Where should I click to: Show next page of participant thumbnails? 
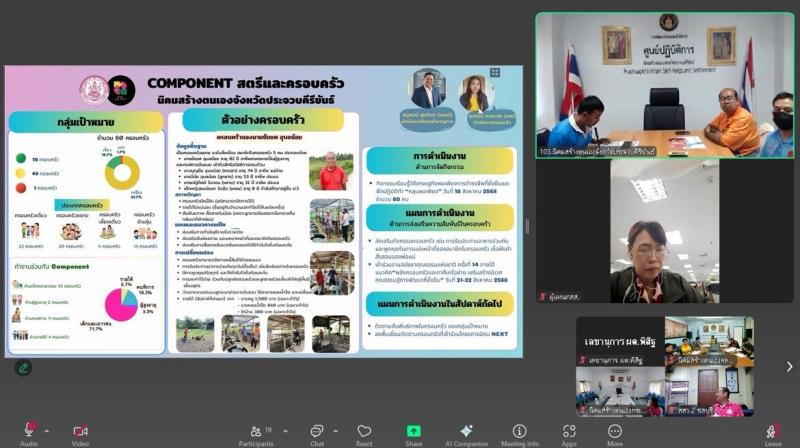789,366
